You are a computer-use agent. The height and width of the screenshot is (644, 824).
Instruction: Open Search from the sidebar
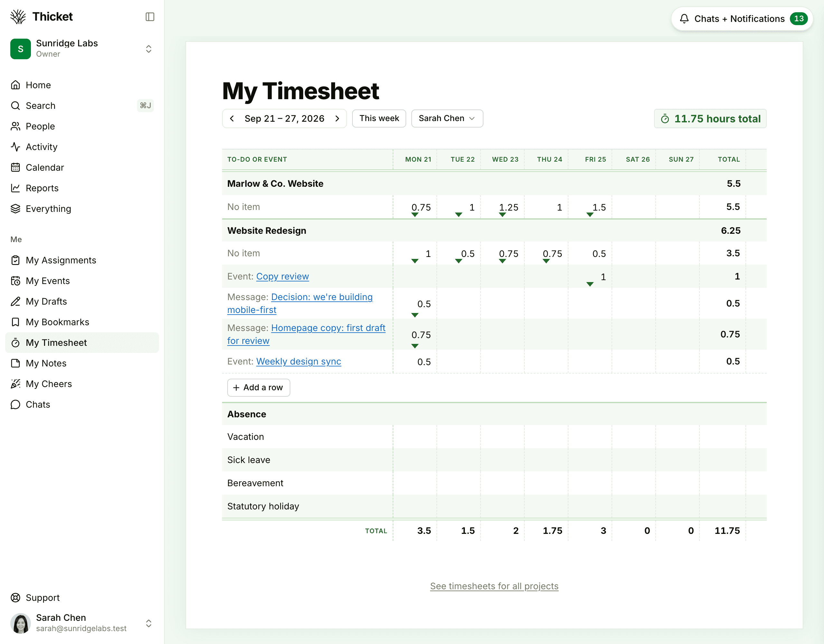click(x=82, y=106)
